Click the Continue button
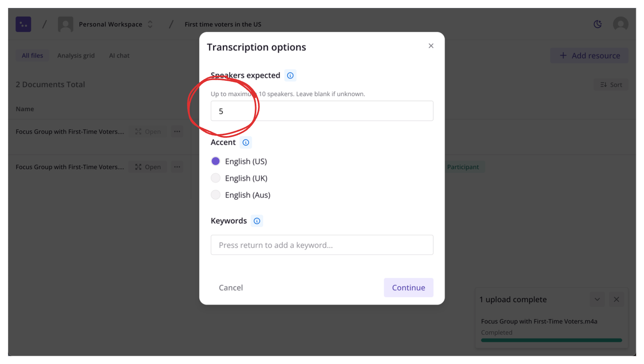644x364 pixels. click(409, 288)
